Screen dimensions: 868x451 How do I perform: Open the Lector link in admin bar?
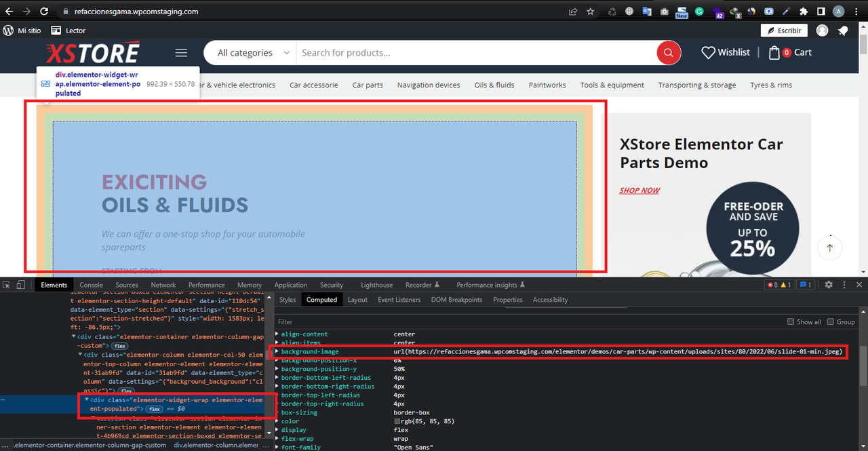(68, 31)
